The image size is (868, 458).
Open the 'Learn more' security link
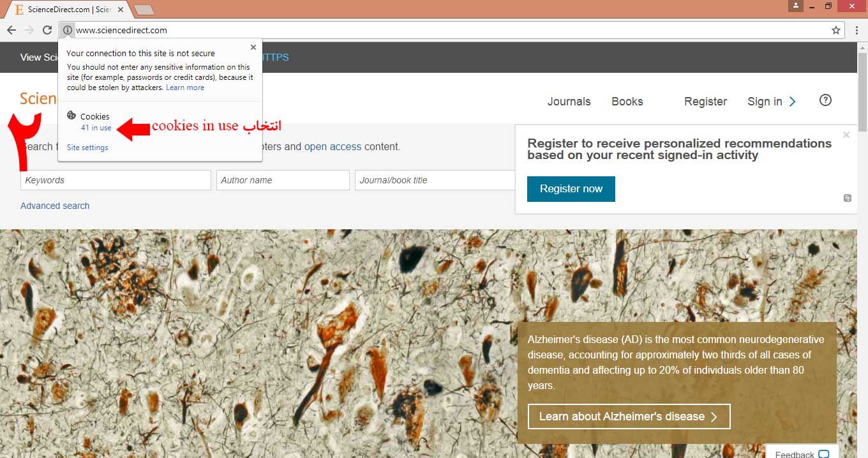tap(185, 88)
